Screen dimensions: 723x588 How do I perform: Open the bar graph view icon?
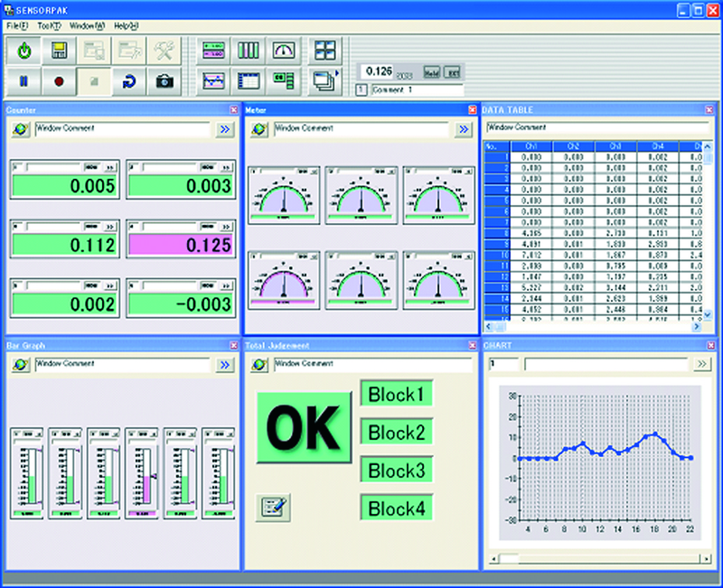click(x=249, y=51)
